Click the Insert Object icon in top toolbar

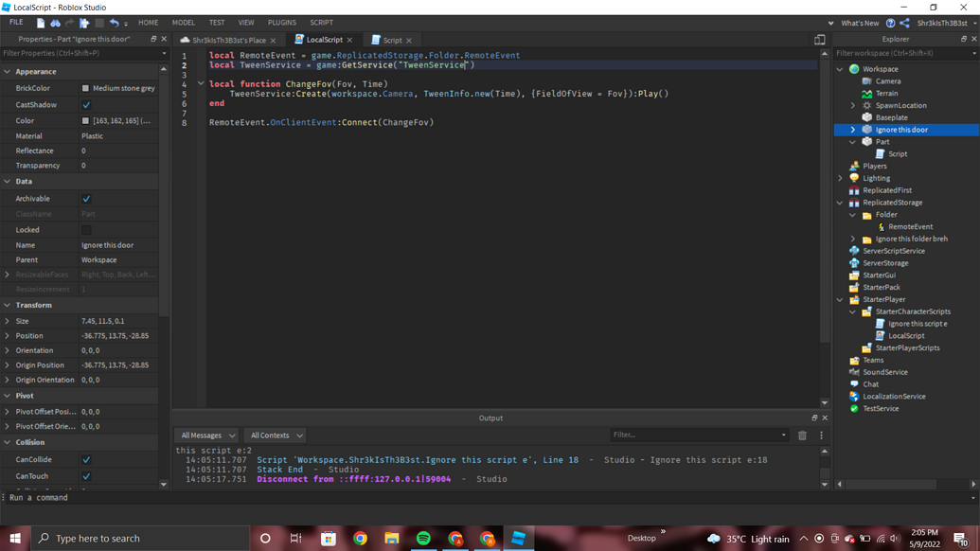click(84, 23)
